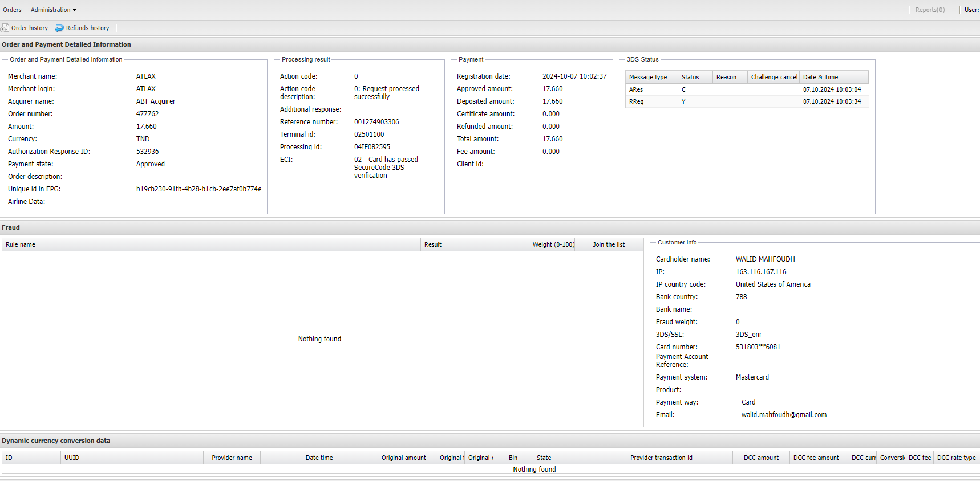Click the Result column header in Fraud

(x=474, y=244)
